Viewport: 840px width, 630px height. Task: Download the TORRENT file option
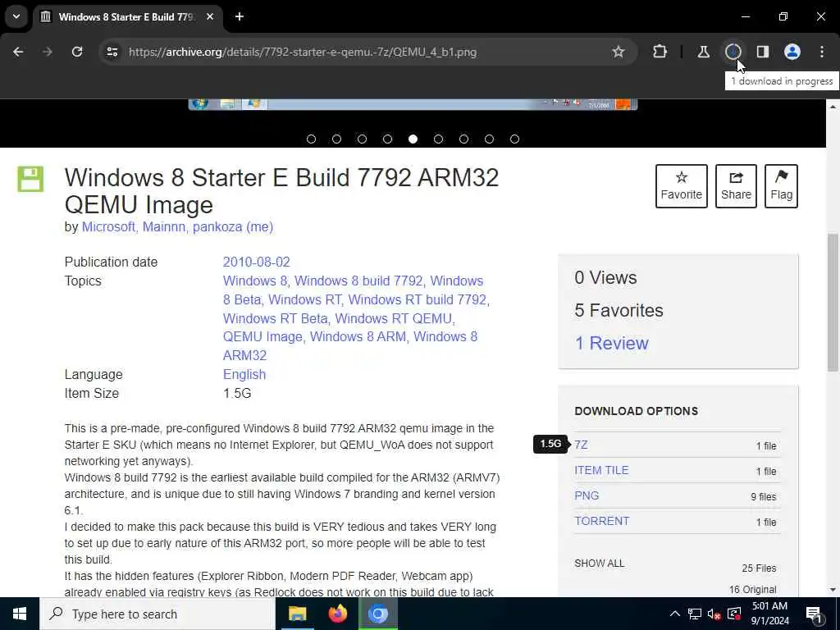(x=601, y=521)
